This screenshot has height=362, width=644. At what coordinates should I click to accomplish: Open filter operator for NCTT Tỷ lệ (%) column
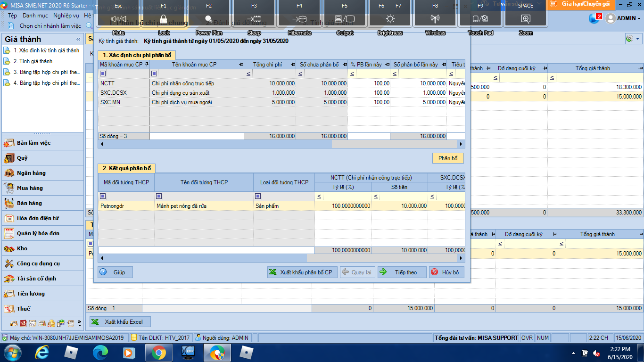[319, 197]
